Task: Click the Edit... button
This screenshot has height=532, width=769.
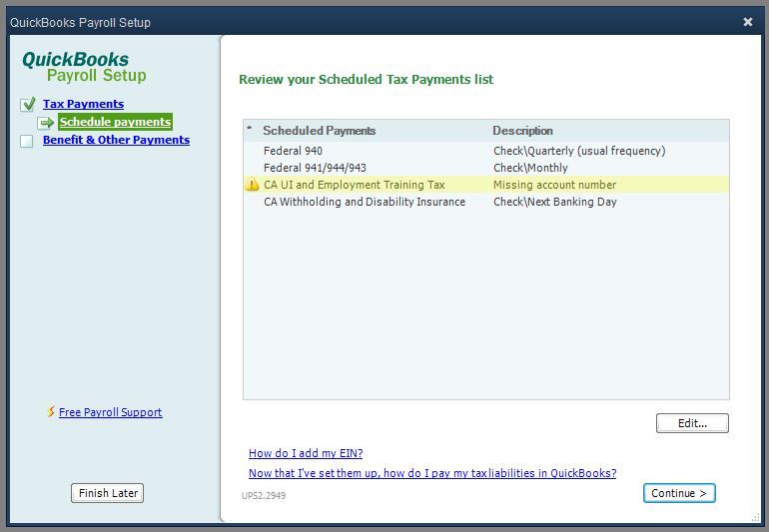Action: tap(692, 423)
